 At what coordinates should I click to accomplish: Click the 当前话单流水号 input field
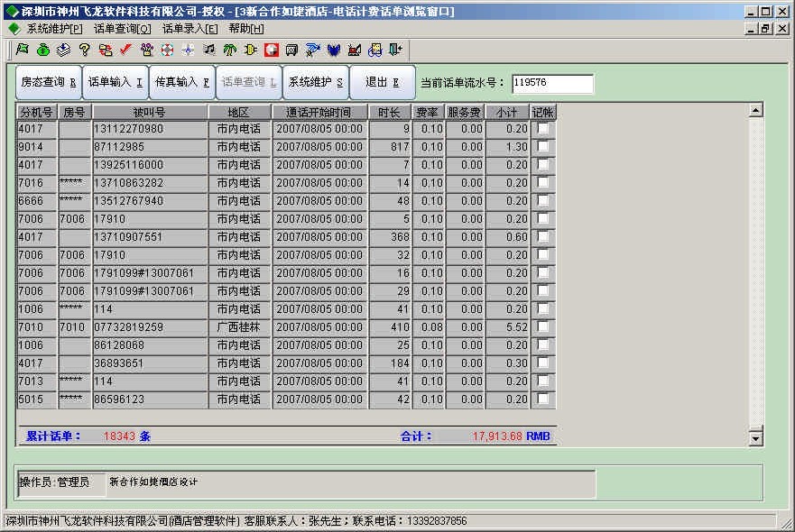[552, 83]
